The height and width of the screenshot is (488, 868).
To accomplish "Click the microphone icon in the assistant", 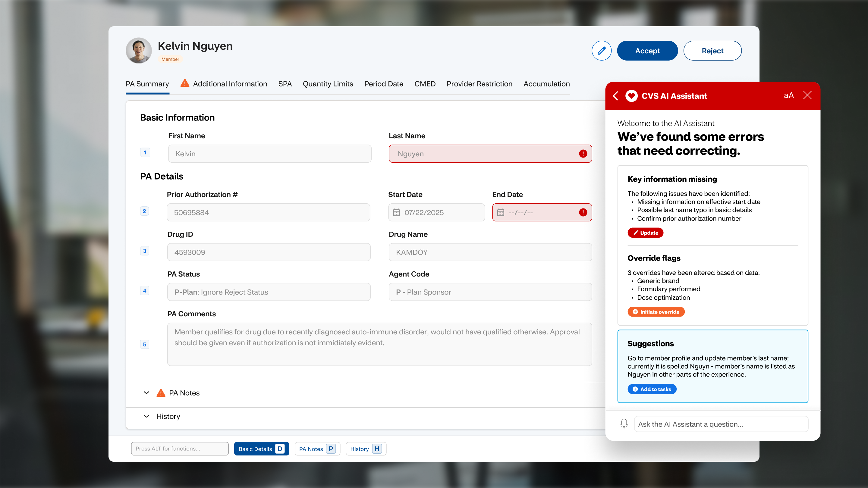I will pos(624,424).
